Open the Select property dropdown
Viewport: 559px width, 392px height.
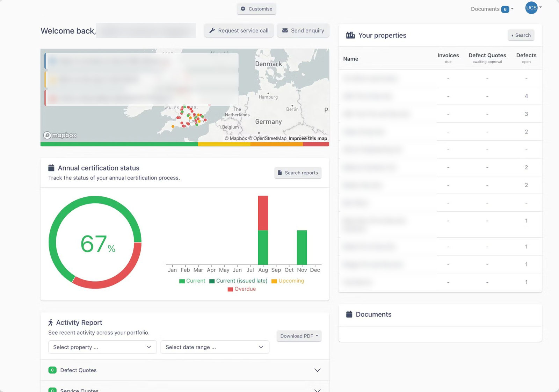(102, 347)
